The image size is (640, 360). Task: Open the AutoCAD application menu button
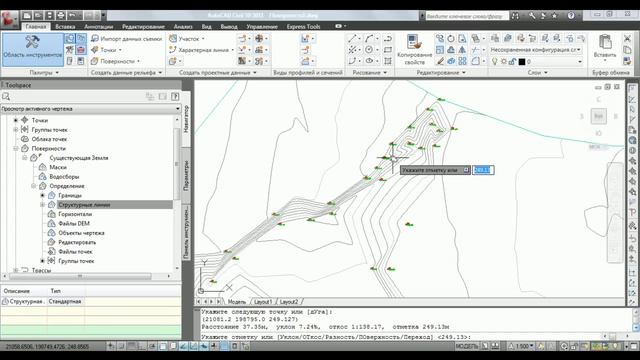[x=9, y=19]
